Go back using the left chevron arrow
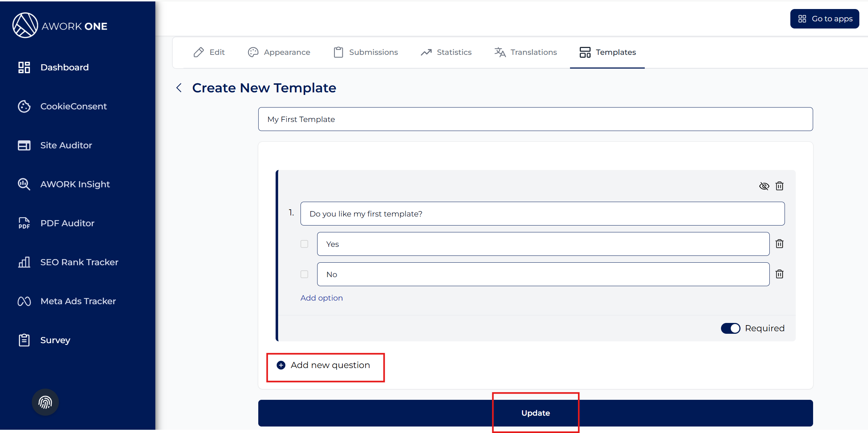868x433 pixels. pyautogui.click(x=179, y=88)
